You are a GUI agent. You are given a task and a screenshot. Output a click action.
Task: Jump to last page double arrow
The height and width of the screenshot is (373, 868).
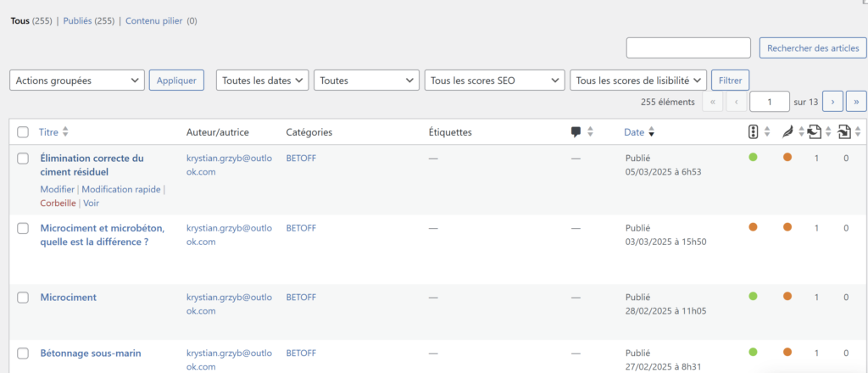click(856, 102)
